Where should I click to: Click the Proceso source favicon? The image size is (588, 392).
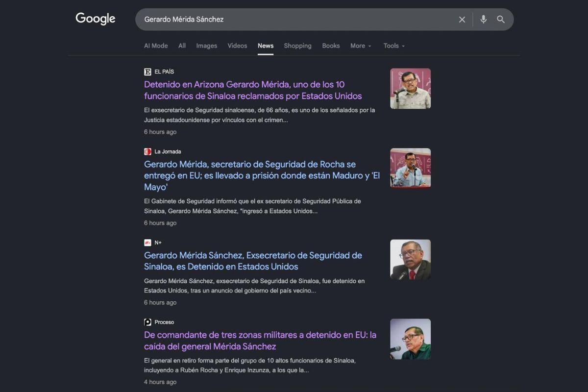click(147, 322)
